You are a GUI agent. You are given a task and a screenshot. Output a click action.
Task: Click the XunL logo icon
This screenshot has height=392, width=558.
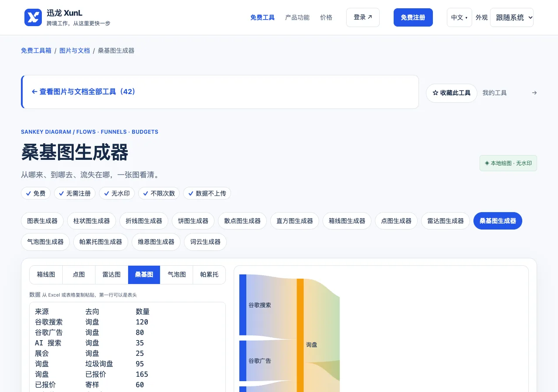point(33,17)
